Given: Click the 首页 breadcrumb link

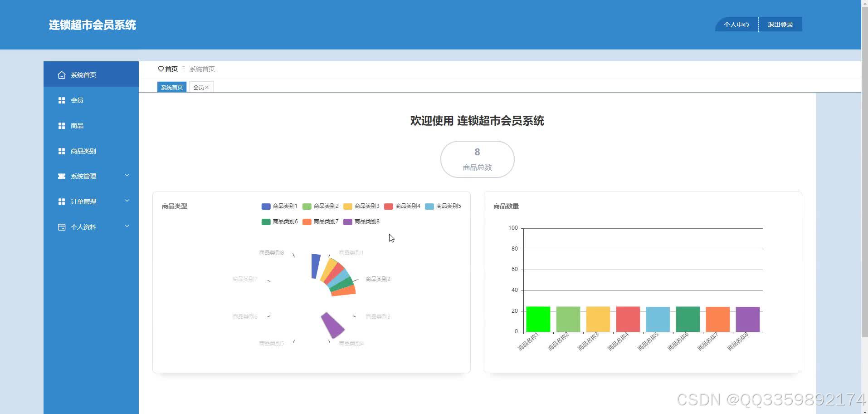Looking at the screenshot, I should 171,69.
